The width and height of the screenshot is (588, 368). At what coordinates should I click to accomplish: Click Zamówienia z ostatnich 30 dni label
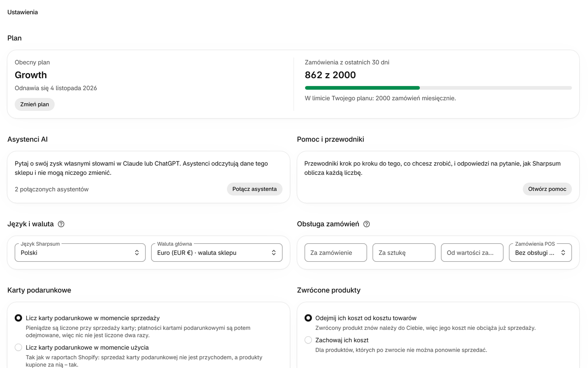(x=347, y=62)
